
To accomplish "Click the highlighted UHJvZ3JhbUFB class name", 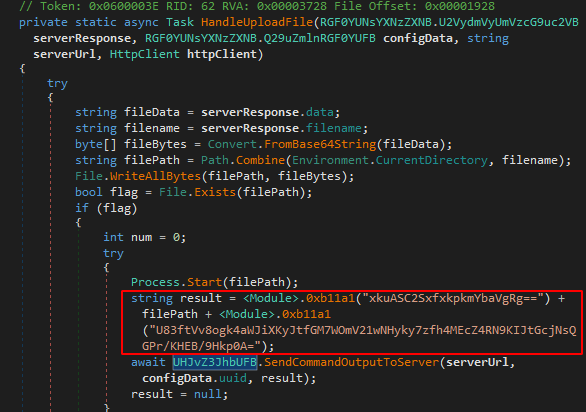I will [215, 362].
